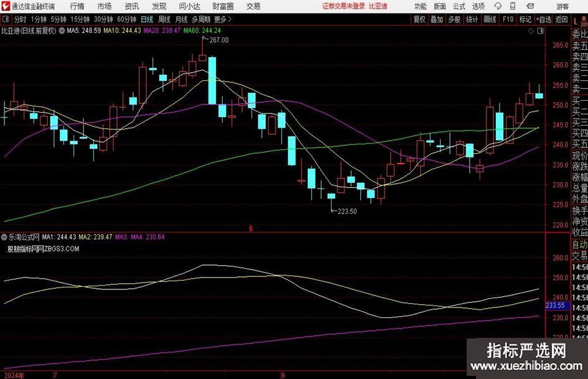Switch to the 5分钟 period

(58, 19)
